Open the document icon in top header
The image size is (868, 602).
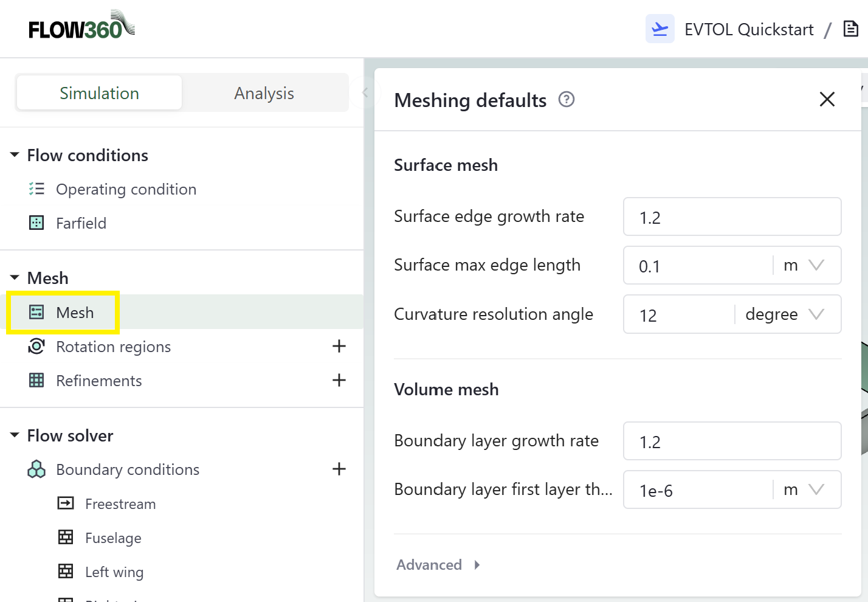851,29
